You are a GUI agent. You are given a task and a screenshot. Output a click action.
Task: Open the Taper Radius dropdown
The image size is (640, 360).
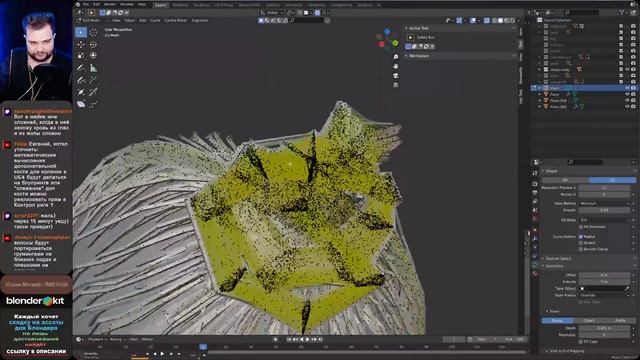tap(604, 295)
